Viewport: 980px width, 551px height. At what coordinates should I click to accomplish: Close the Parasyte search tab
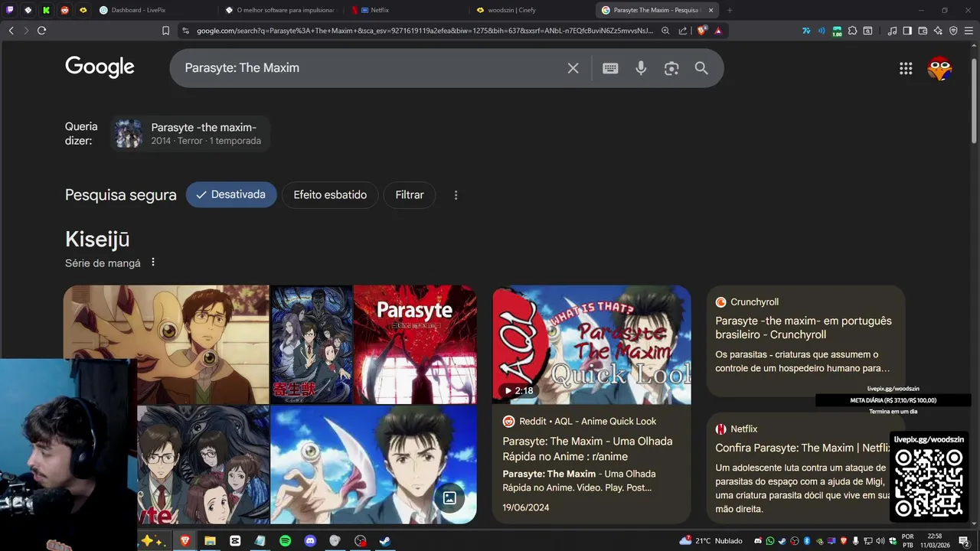coord(710,10)
